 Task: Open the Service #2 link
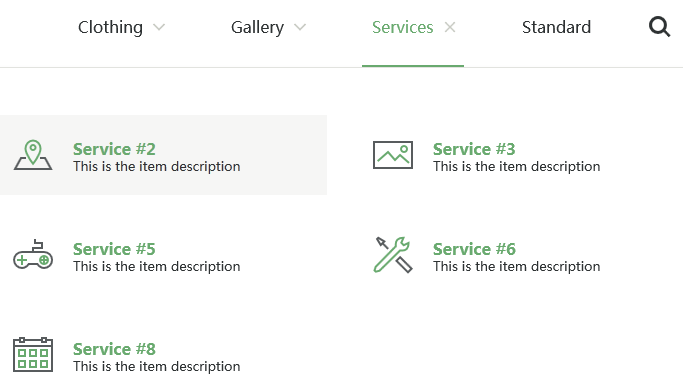coord(114,149)
